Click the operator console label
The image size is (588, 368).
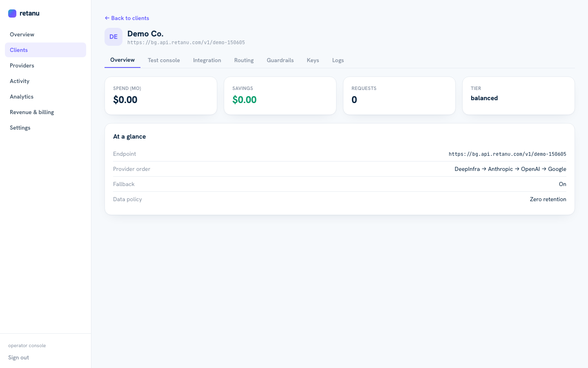click(x=27, y=346)
